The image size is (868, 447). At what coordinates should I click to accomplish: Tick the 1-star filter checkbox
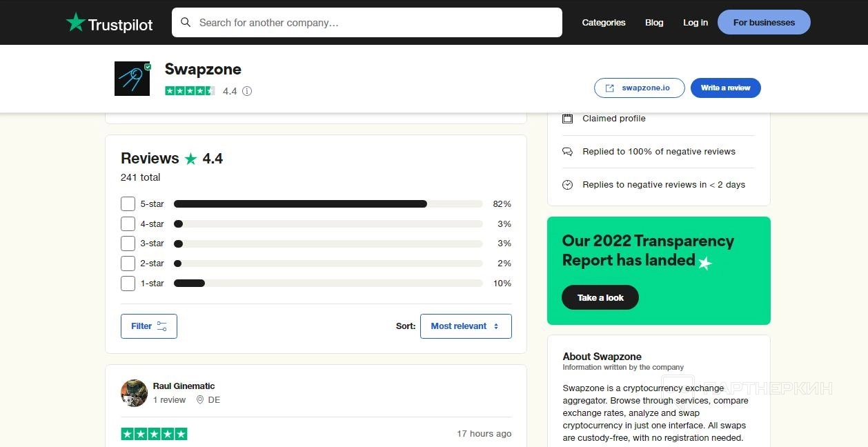point(128,284)
